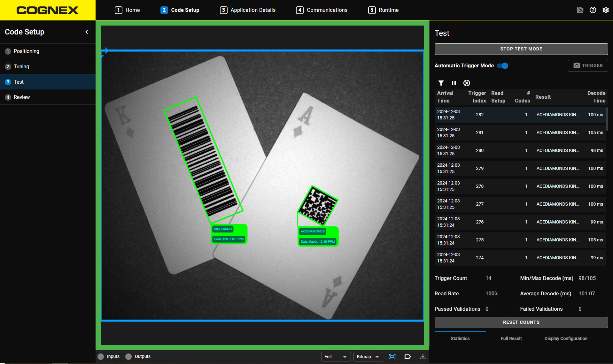Collapse the Code Setup sidebar
613x364 pixels.
[x=87, y=32]
